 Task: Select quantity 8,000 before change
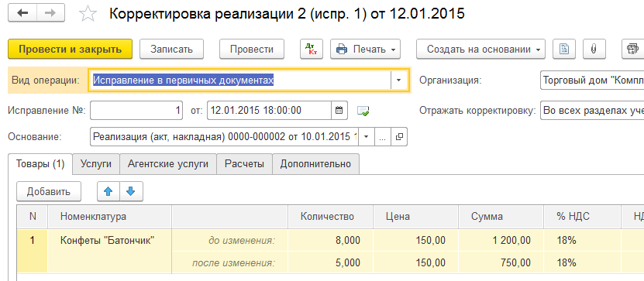pos(331,241)
